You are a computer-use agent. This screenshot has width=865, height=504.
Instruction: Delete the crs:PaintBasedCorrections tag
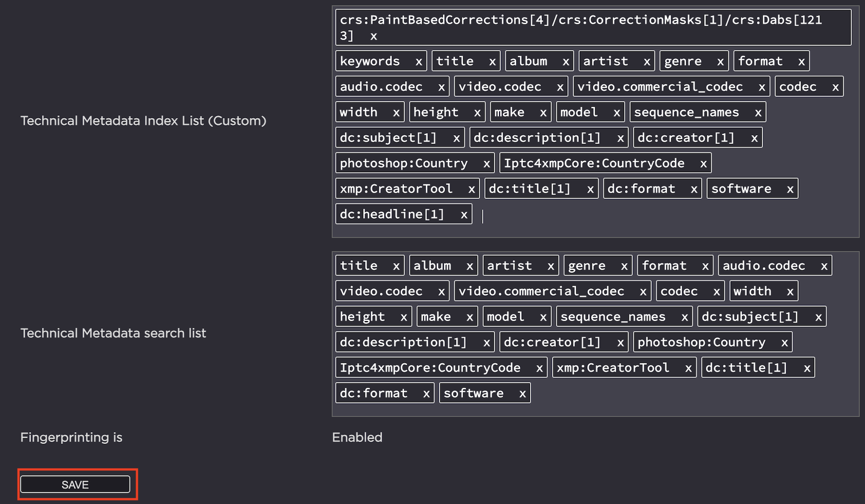[x=373, y=36]
